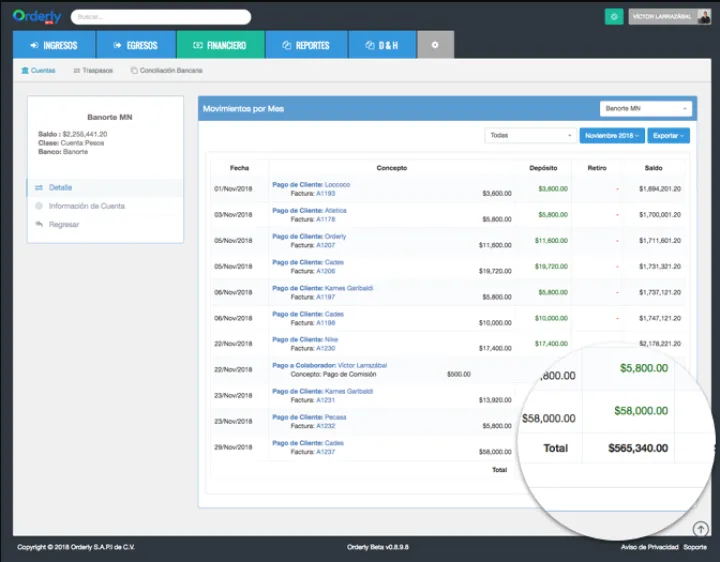Click the user avatar photo

(704, 16)
